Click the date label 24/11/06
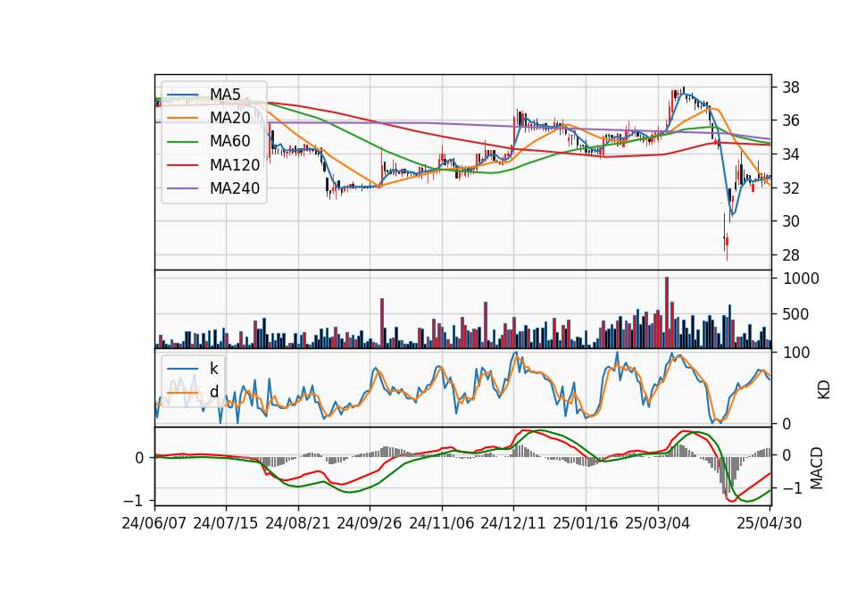 click(442, 523)
